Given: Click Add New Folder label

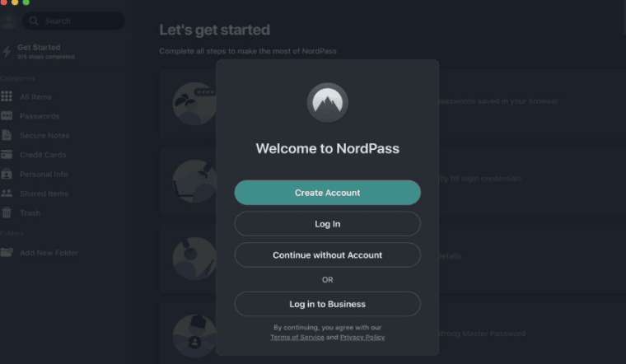Looking at the screenshot, I should (49, 253).
